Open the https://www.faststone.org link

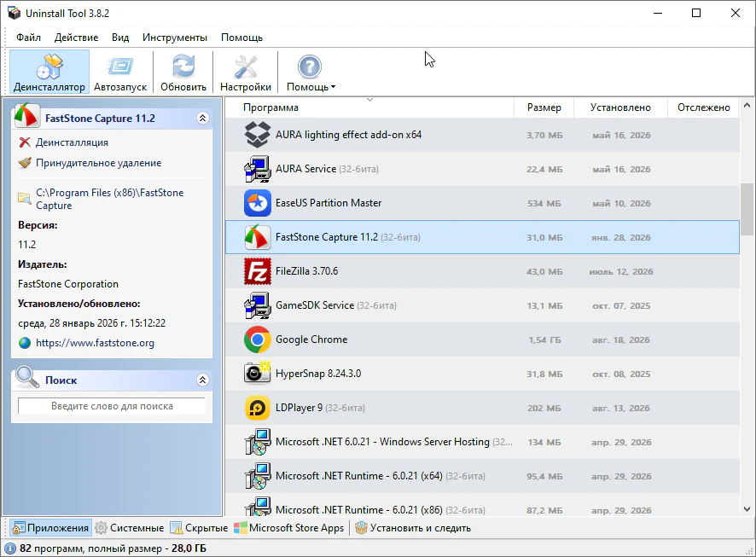(95, 343)
